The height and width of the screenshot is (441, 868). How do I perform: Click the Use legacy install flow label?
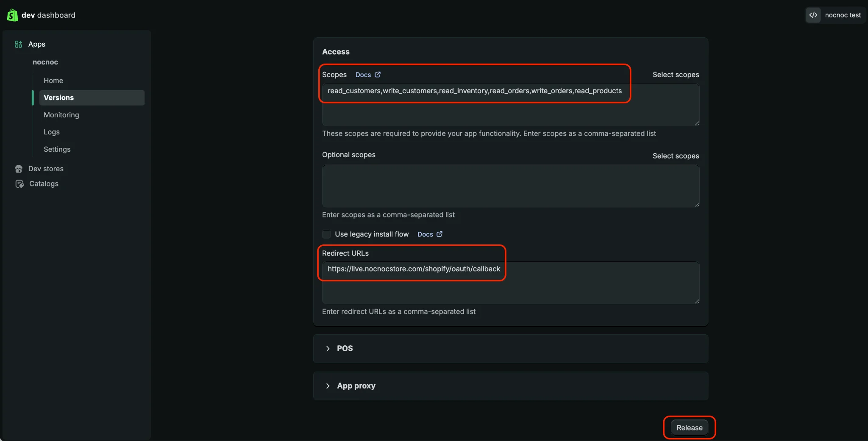tap(372, 234)
